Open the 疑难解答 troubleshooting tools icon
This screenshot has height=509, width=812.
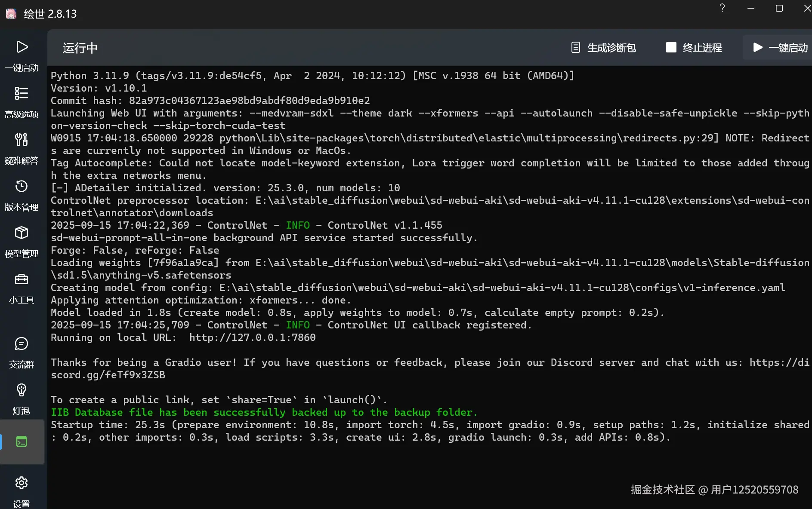click(22, 140)
